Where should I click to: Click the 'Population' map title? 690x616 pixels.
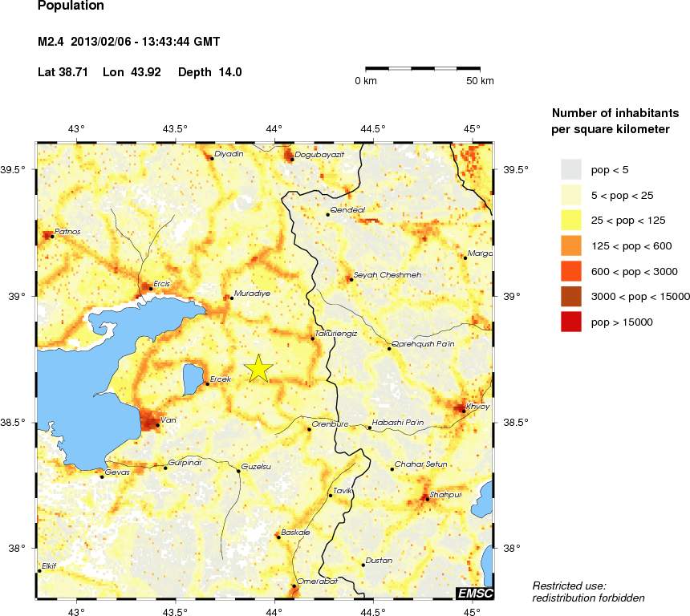click(x=71, y=6)
